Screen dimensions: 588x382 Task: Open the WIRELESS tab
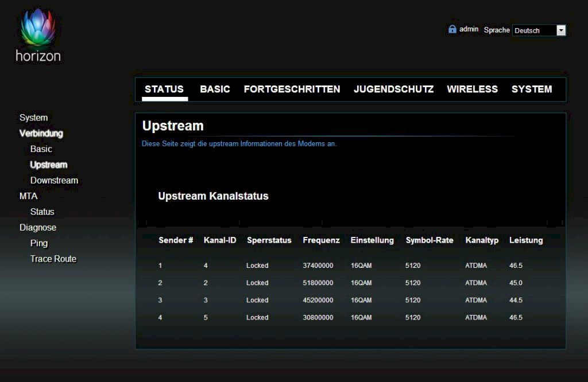tap(472, 89)
